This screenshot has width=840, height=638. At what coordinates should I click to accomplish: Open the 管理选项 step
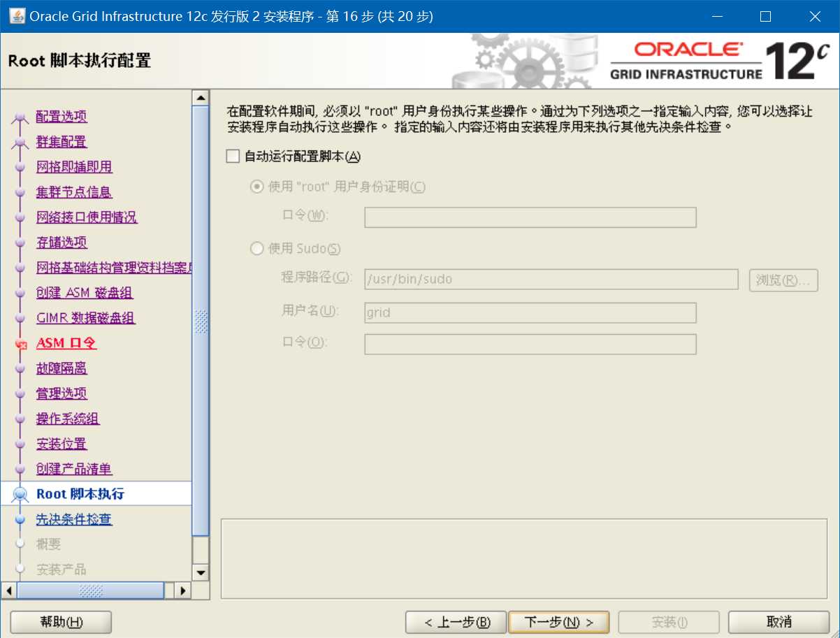coord(61,393)
